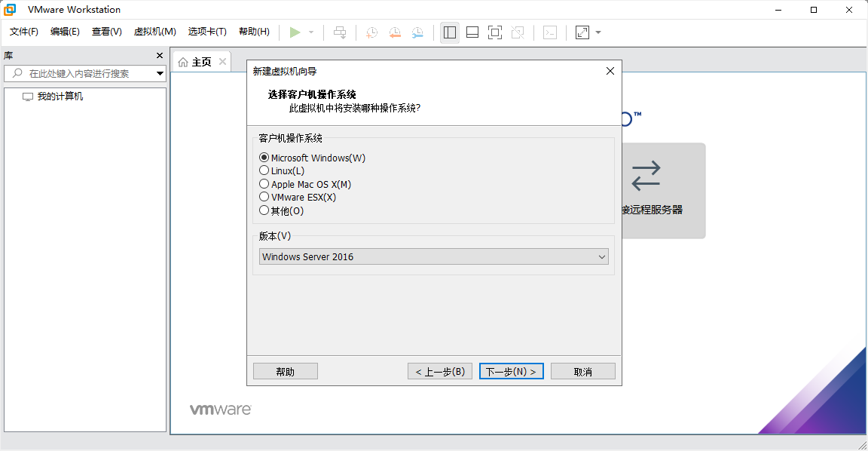This screenshot has width=868, height=451.
Task: Open the Windows Server 2016 version dropdown
Action: [601, 256]
